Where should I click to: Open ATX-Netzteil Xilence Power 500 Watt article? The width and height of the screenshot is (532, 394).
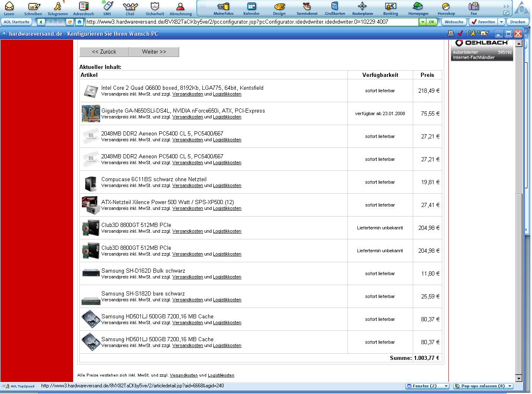(x=167, y=202)
